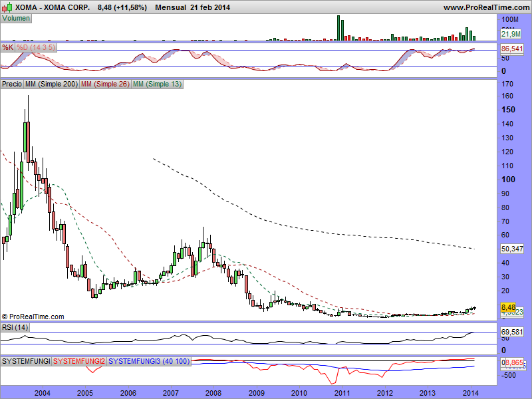Viewport: 532px width, 399px height.
Task: Click the bold 100 price axis label
Action: (508, 180)
